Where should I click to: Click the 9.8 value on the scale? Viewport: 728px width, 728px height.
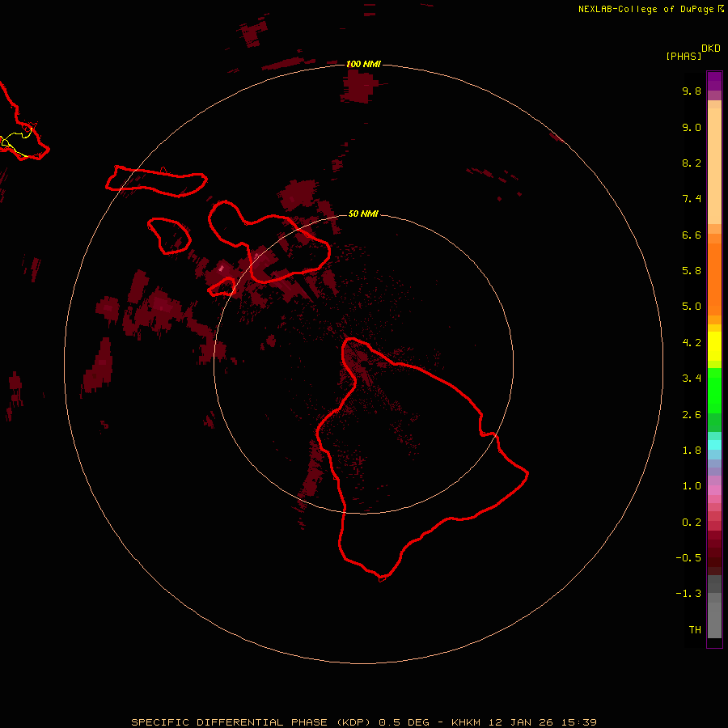coord(692,91)
